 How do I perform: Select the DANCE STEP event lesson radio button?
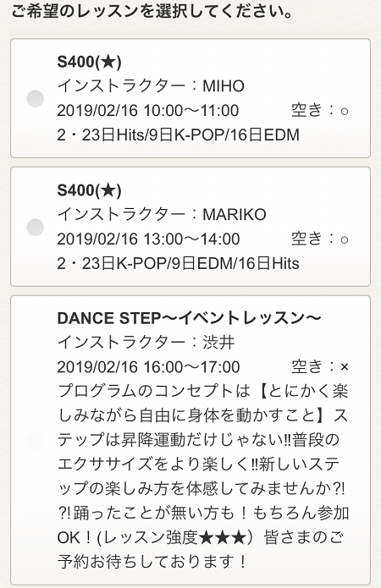(x=36, y=440)
